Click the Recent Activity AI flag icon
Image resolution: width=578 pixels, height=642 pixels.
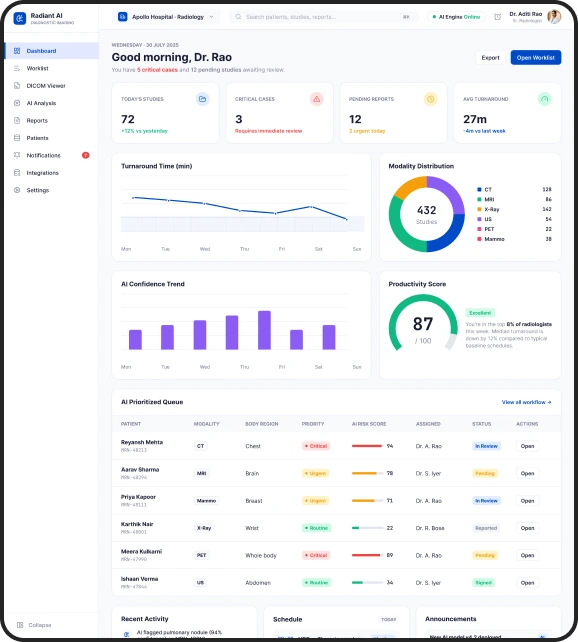point(126,634)
